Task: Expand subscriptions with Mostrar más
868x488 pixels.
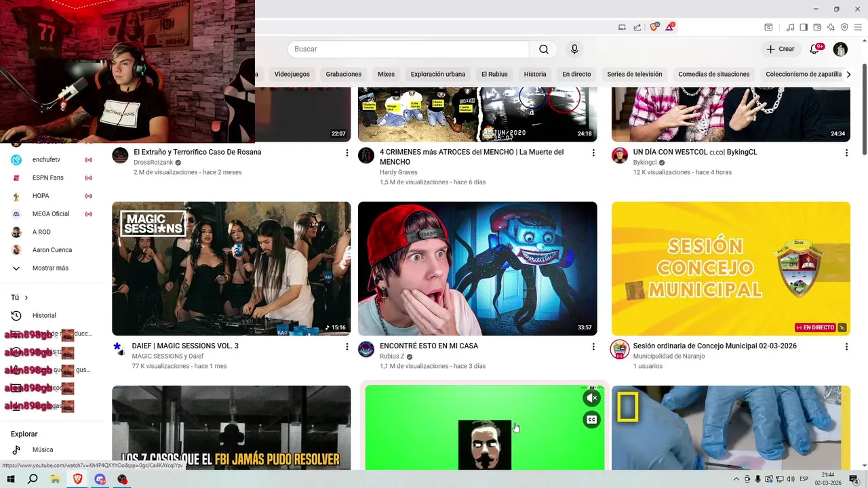Action: [x=50, y=268]
